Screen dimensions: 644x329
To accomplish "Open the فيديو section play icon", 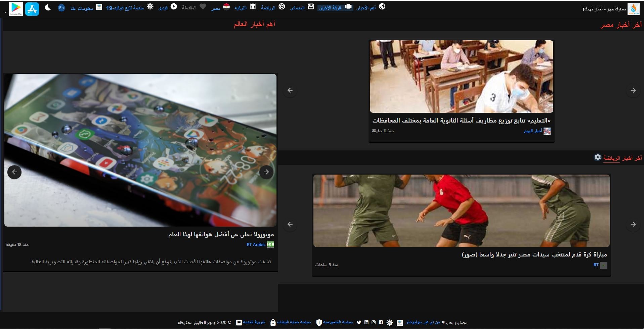I will point(174,7).
